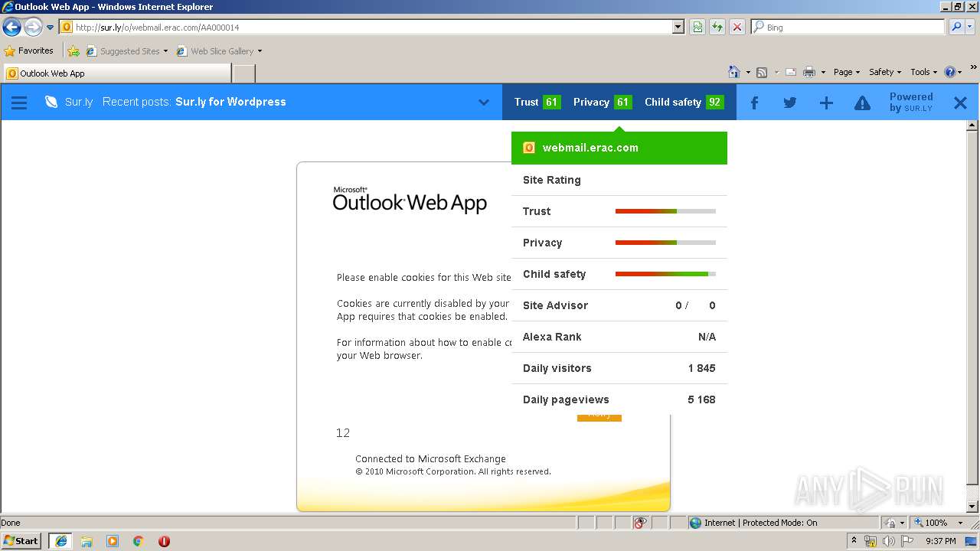Click webmail.erac.com site header
Screen dimensions: 980x551
[619, 148]
